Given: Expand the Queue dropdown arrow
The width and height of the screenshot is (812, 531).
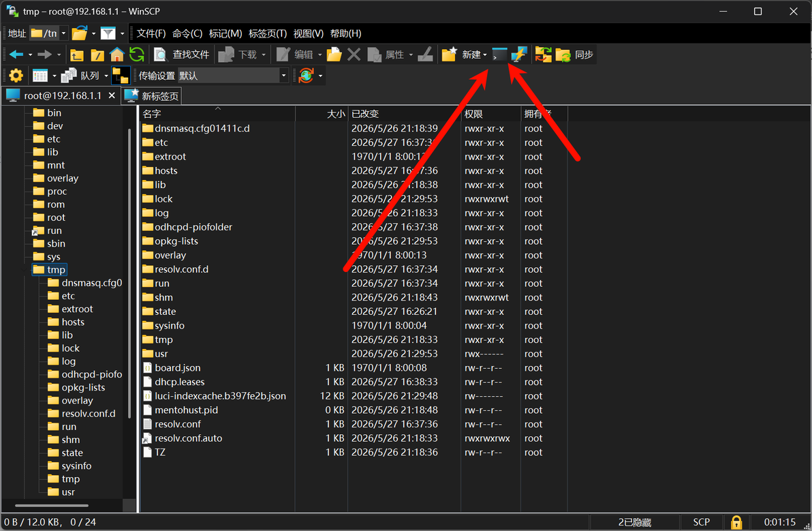Looking at the screenshot, I should [x=106, y=76].
